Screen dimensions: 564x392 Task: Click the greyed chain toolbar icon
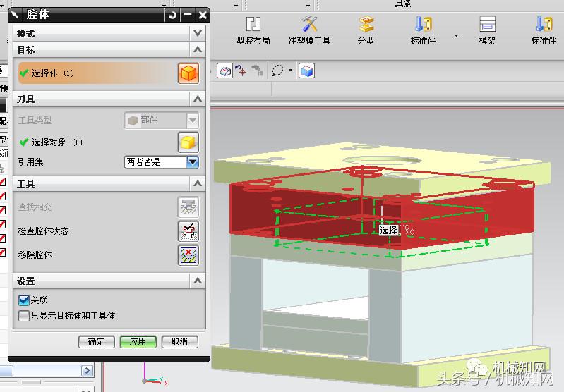coord(257,71)
